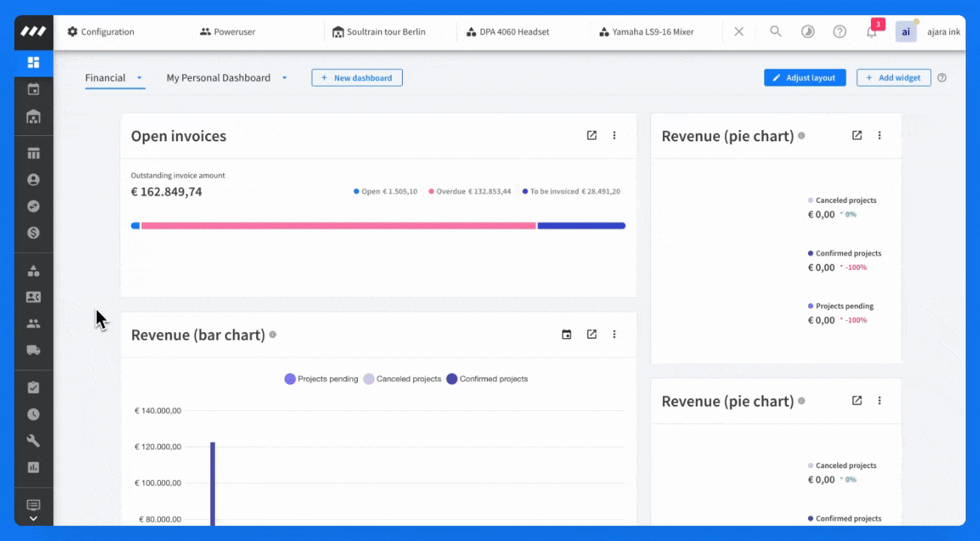Screen dimensions: 980x541
Task: Click the New dashboard button
Action: (357, 77)
